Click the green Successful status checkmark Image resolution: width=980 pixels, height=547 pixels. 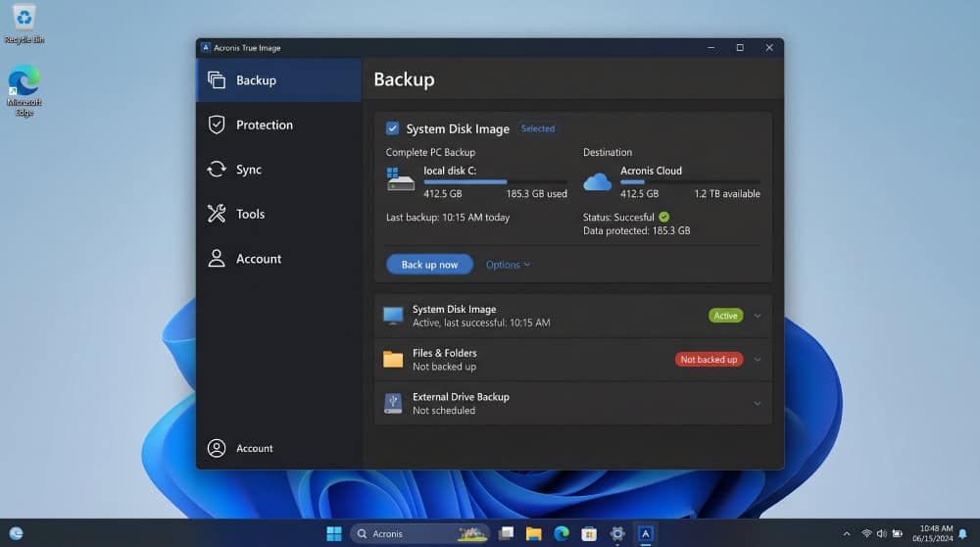point(663,217)
